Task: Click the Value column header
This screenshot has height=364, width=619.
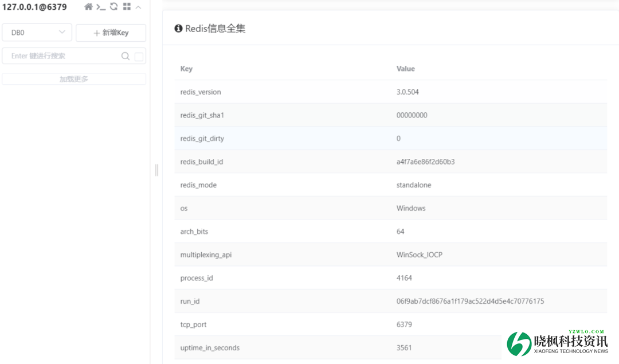Action: (x=405, y=69)
